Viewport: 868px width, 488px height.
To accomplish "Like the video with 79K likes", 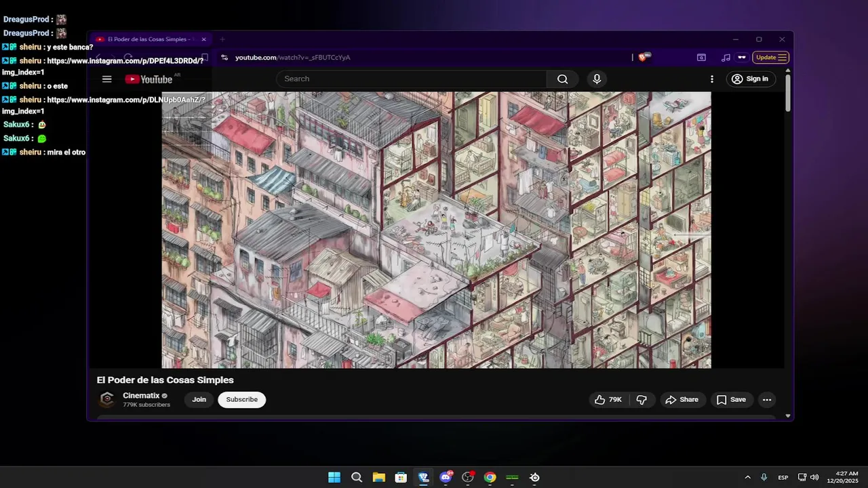I will [x=608, y=400].
